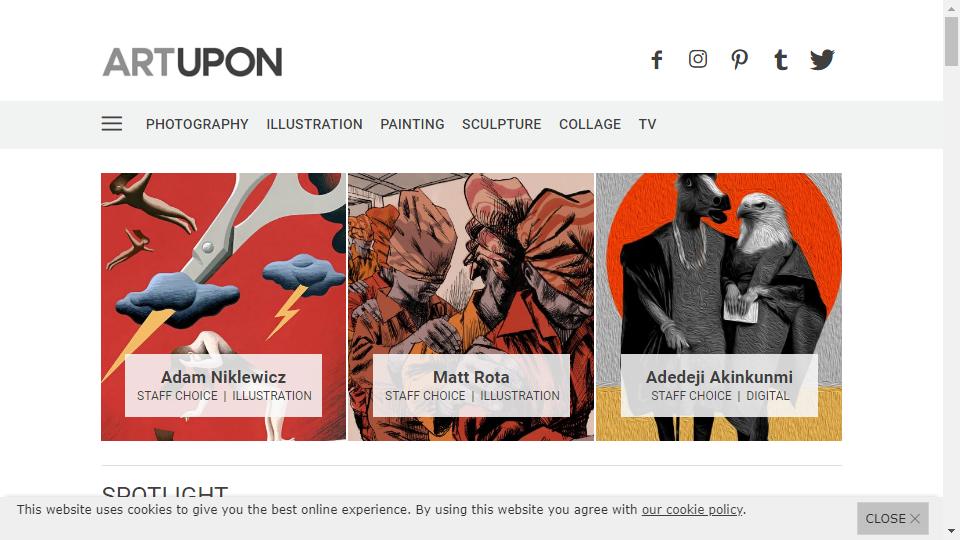This screenshot has width=960, height=540.
Task: Open Adam Niklewicz featured artwork
Action: pos(223,307)
